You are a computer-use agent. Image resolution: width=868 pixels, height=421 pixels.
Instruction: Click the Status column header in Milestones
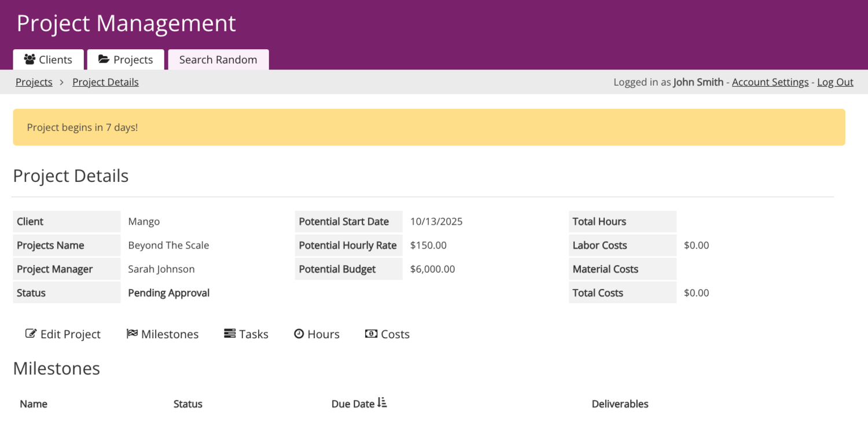point(188,404)
